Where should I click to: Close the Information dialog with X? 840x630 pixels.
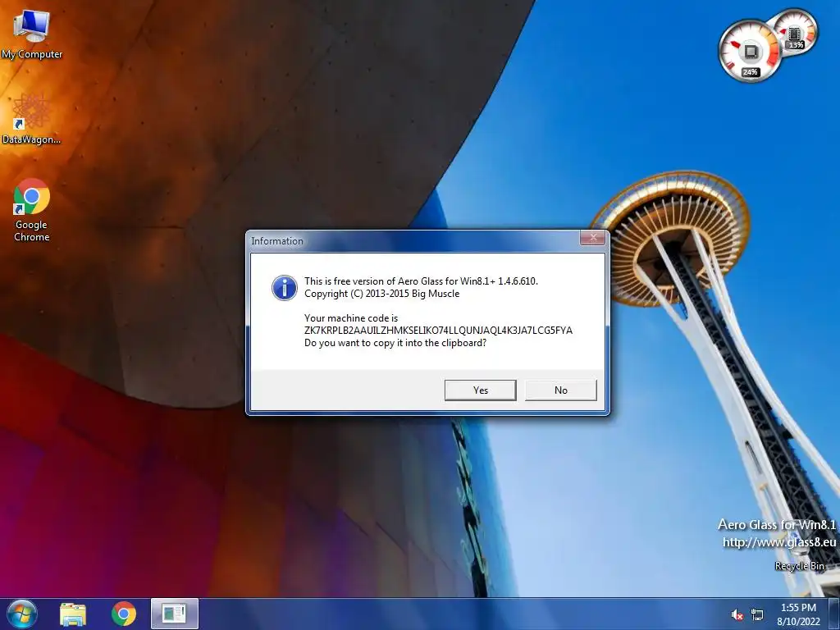coord(592,239)
